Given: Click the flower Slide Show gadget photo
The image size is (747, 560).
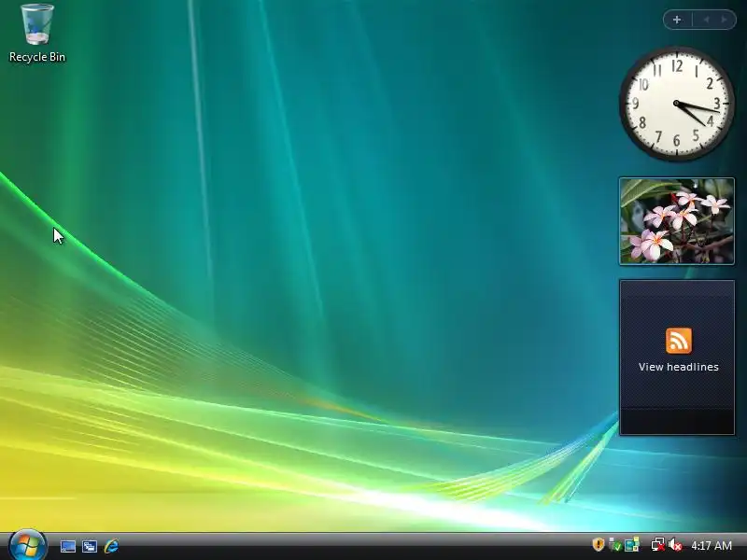Looking at the screenshot, I should click(x=676, y=221).
